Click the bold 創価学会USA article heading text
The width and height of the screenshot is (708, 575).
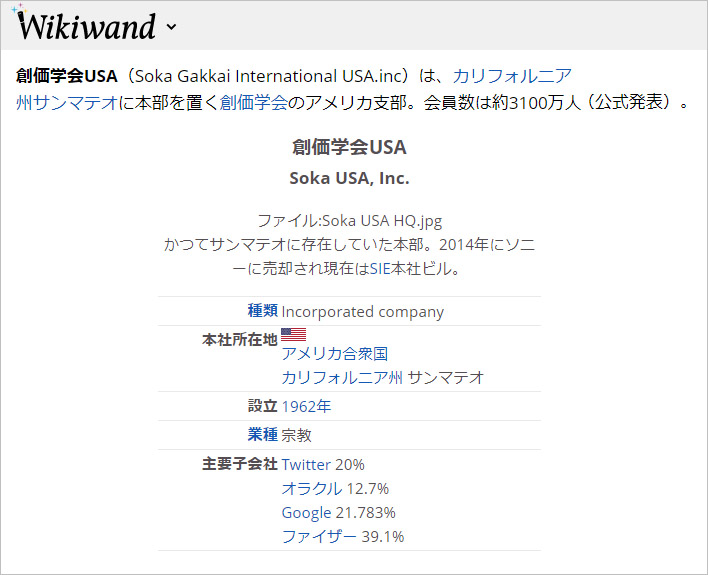[67, 76]
